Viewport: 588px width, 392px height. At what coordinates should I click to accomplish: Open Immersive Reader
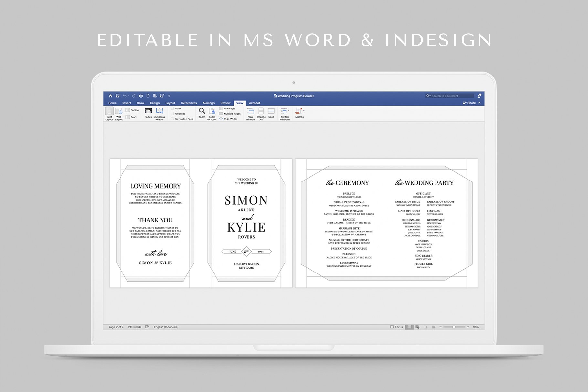coord(160,114)
